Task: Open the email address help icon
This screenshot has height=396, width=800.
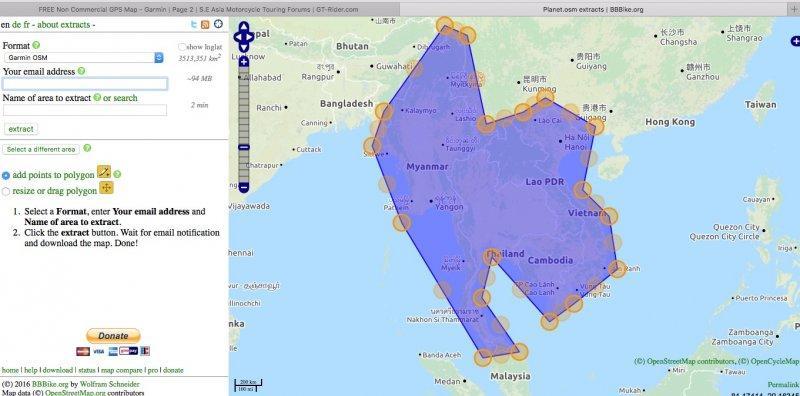Action: point(81,71)
